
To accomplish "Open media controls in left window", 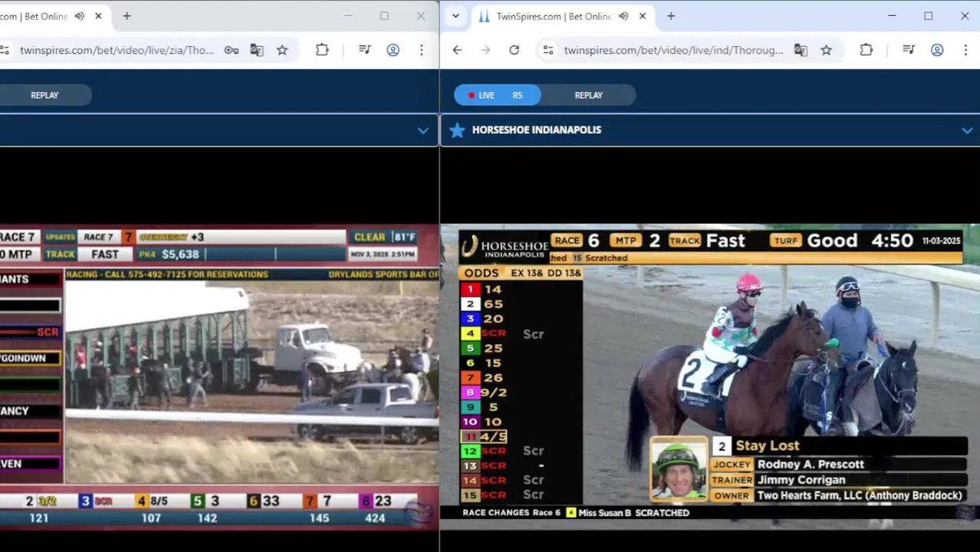I will (x=364, y=50).
